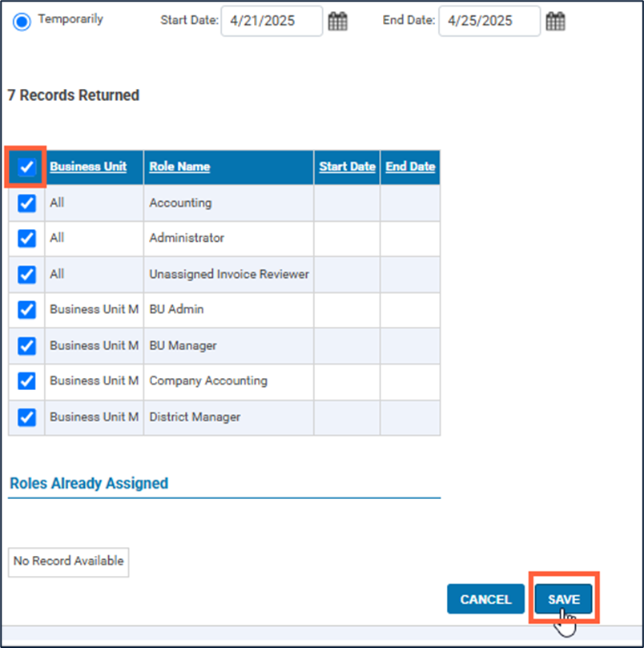Select the Temporarily radio option

coord(22,22)
